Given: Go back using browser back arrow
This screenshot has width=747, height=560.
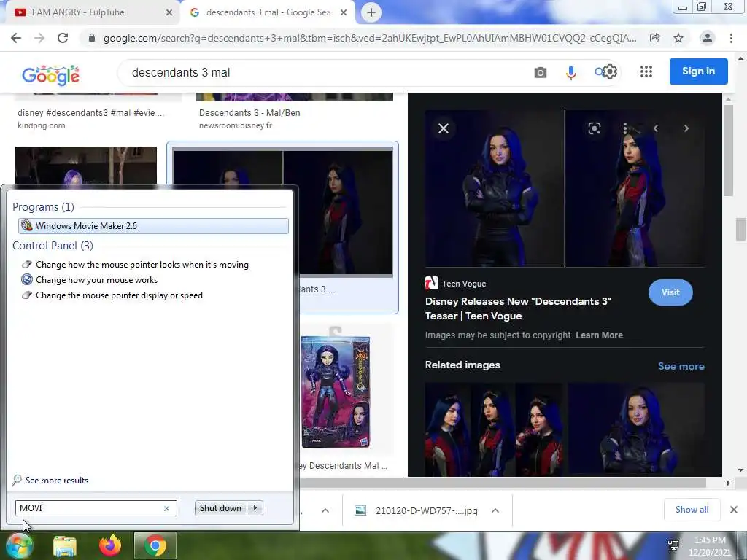Looking at the screenshot, I should 16,38.
